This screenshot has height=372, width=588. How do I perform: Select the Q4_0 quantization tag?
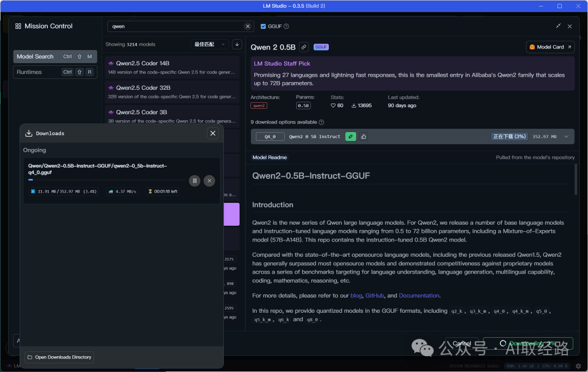coord(270,137)
